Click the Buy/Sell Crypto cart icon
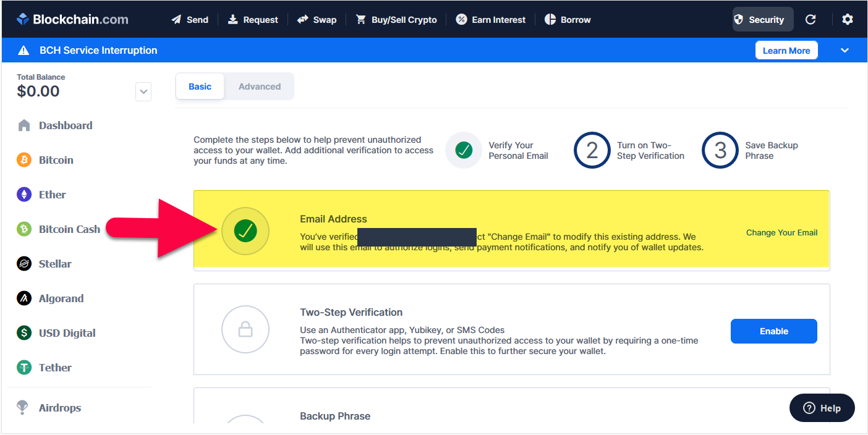The width and height of the screenshot is (868, 435). (x=361, y=19)
